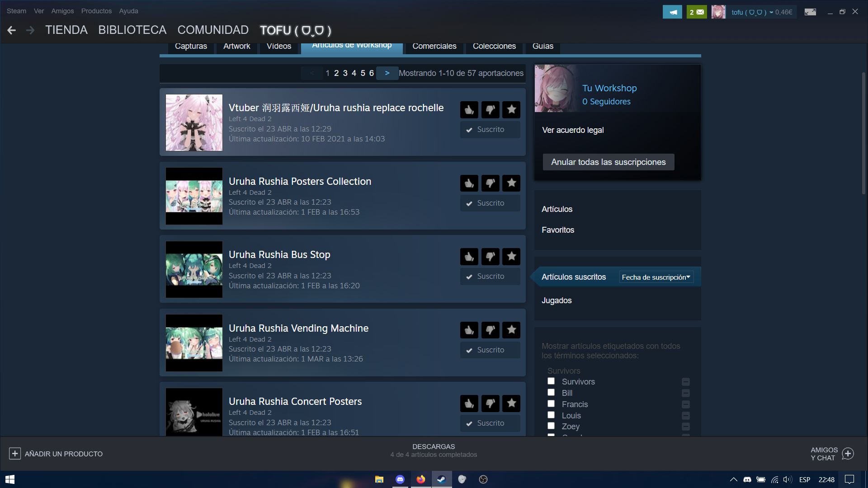Image resolution: width=868 pixels, height=488 pixels.
Task: Unsubscribe from Uruha Rushia Bus Stop via Suscrito
Action: coord(490,277)
